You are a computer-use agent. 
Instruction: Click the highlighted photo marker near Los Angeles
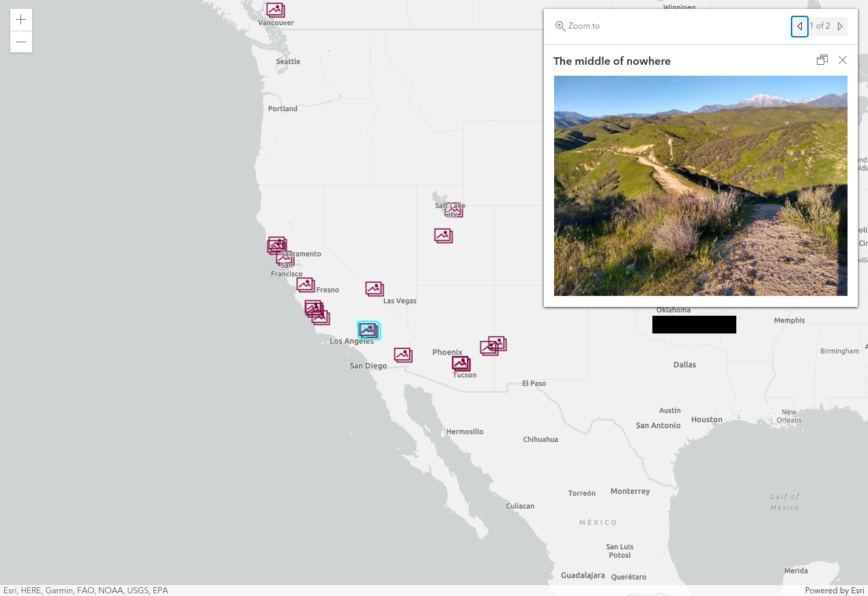click(x=368, y=331)
